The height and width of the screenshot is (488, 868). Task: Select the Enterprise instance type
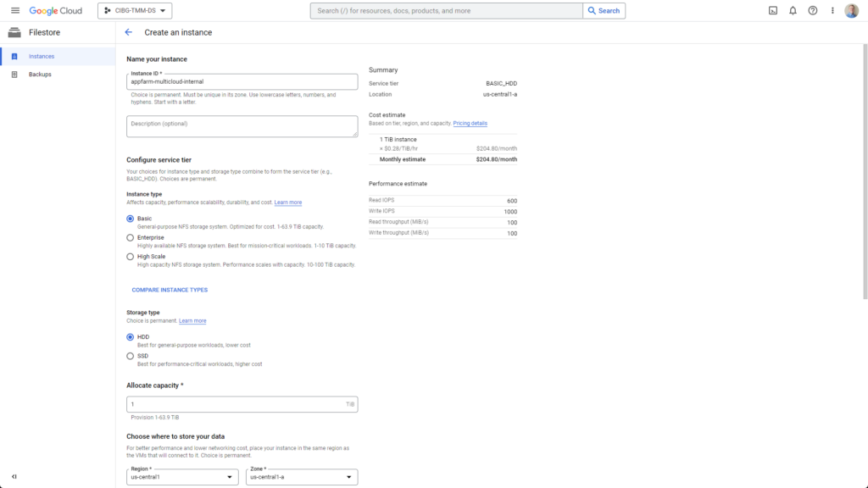coord(131,238)
